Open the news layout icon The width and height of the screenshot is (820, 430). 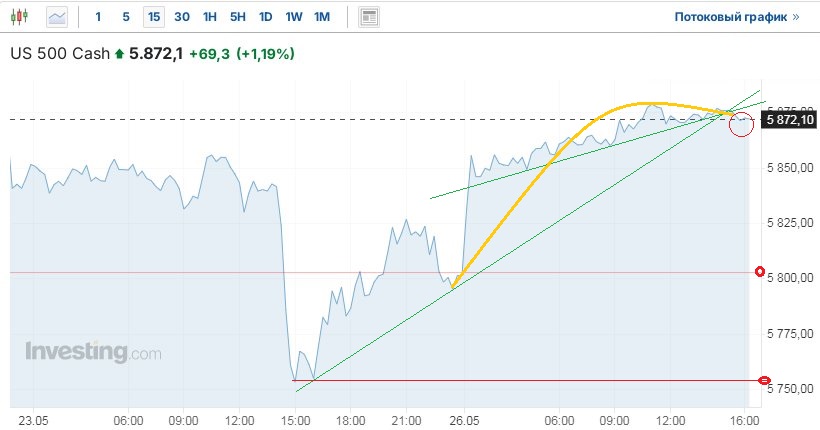pos(370,17)
